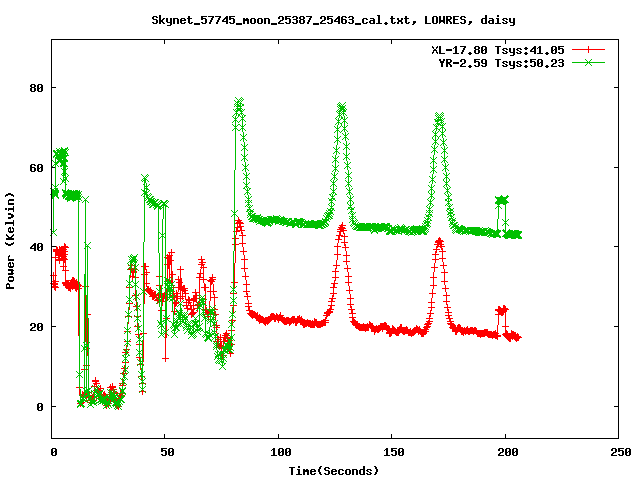Click the Power (Kelvin) y-axis label

[10, 241]
